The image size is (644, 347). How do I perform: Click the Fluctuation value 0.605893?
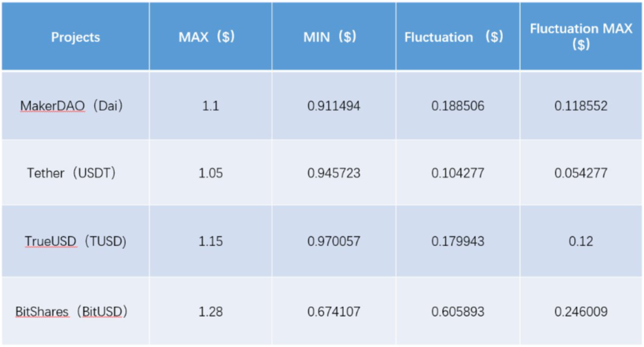point(458,312)
